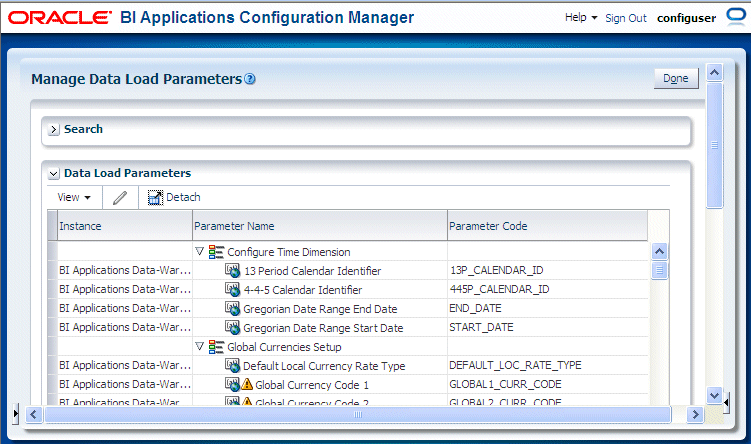Open the View dropdown menu
Screen dimensions: 751x444
tap(74, 197)
